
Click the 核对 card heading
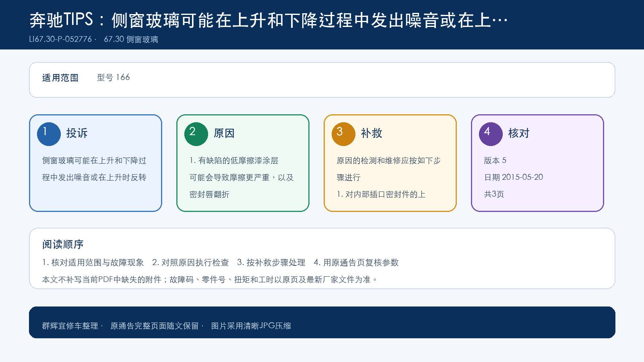point(519,133)
